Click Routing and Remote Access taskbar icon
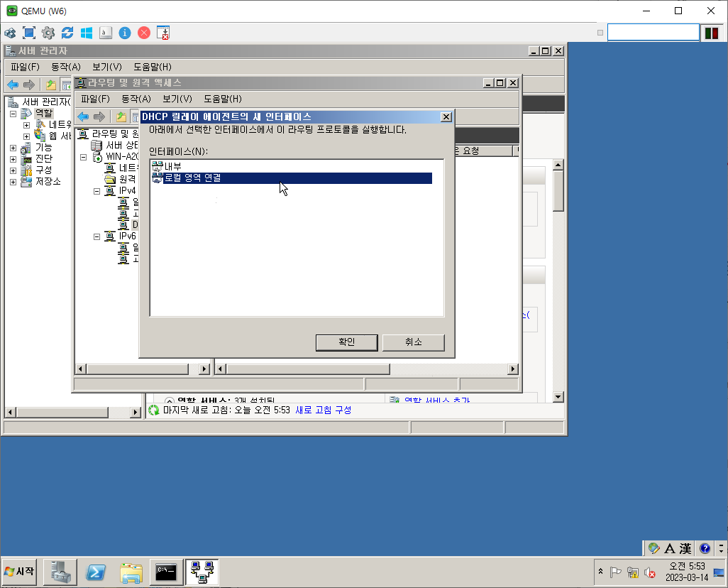The image size is (728, 588). (x=202, y=572)
